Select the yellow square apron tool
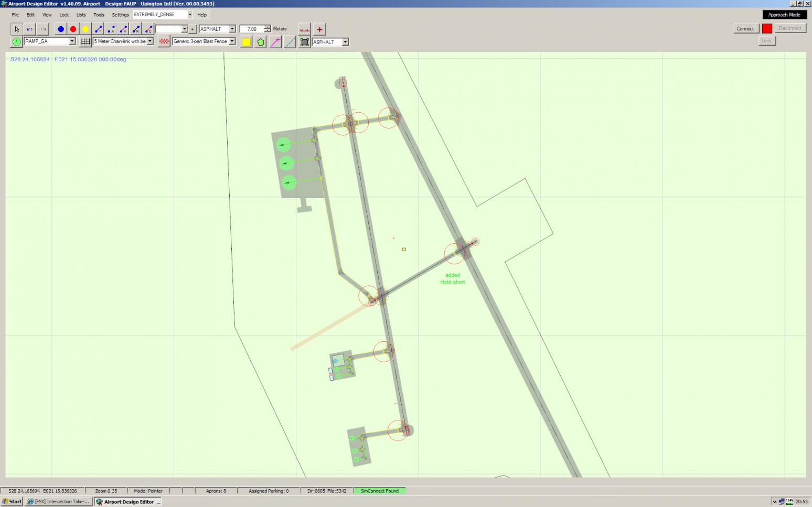 [246, 42]
